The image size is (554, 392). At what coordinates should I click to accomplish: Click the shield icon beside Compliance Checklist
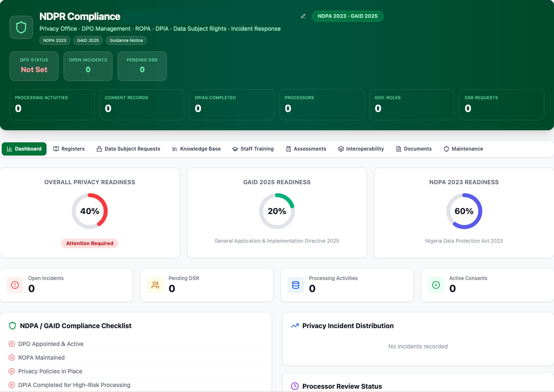pyautogui.click(x=12, y=326)
